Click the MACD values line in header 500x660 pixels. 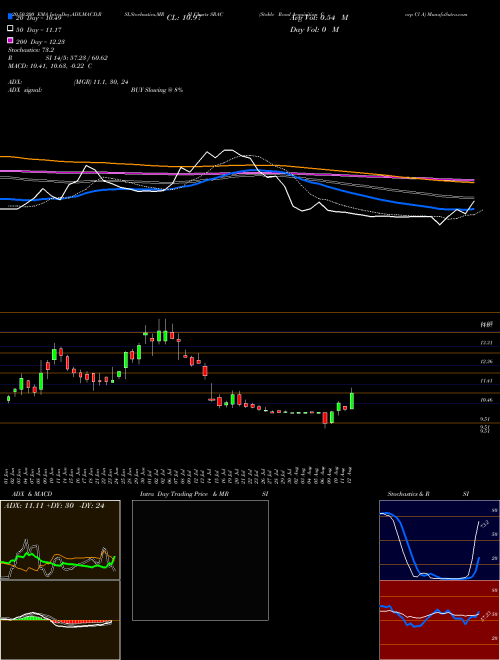coord(50,66)
